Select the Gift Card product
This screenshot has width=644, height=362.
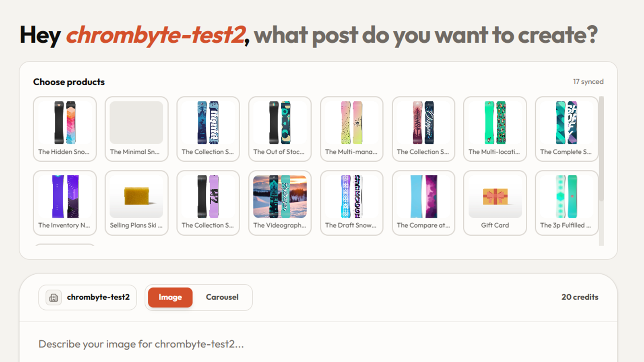495,203
